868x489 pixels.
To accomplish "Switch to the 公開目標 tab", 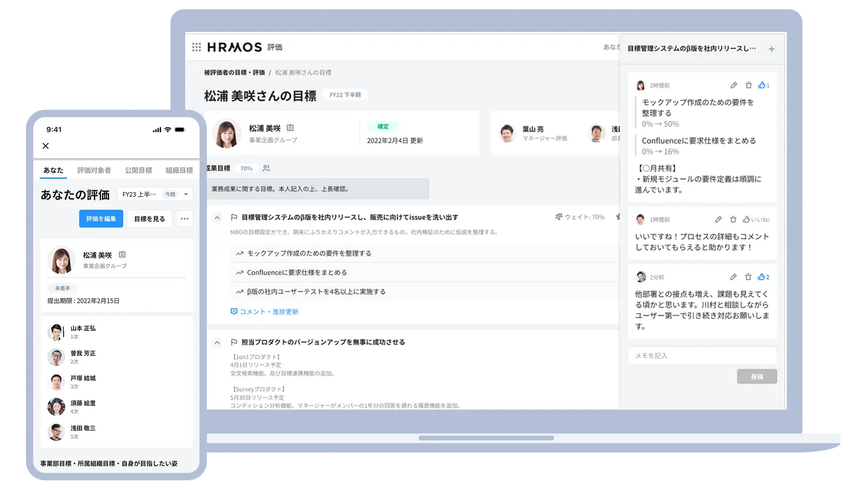I will (x=138, y=170).
